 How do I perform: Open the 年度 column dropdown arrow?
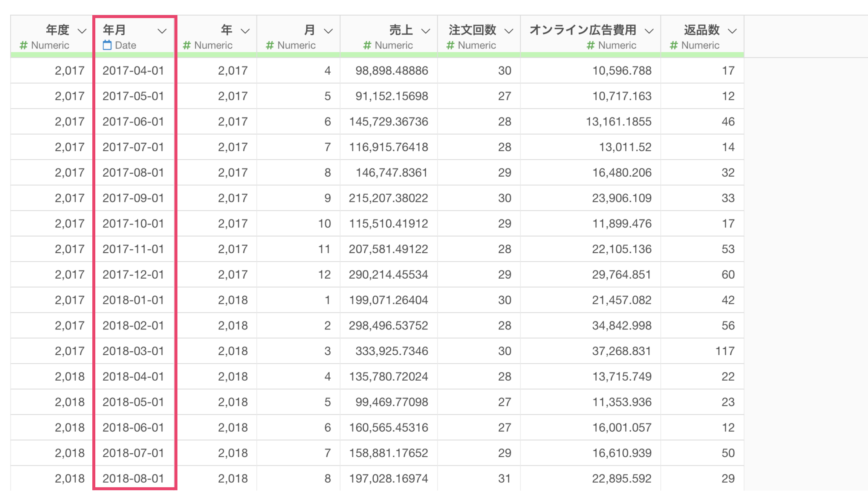tap(82, 31)
